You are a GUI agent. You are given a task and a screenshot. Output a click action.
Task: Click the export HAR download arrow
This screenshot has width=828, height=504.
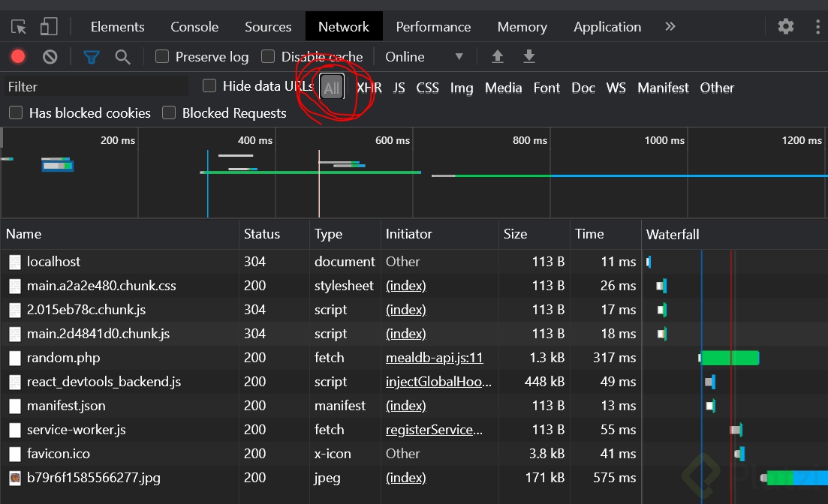[529, 57]
